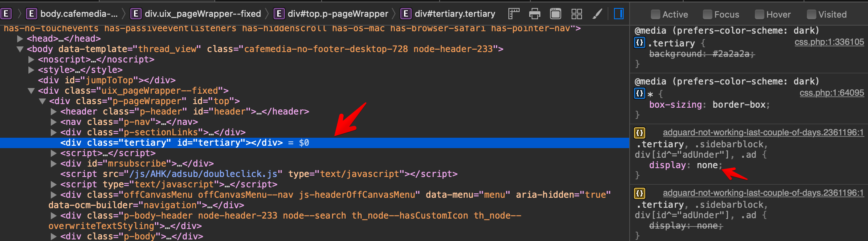Enable the Focus pseudo-class checkbox
This screenshot has width=868, height=241.
708,14
